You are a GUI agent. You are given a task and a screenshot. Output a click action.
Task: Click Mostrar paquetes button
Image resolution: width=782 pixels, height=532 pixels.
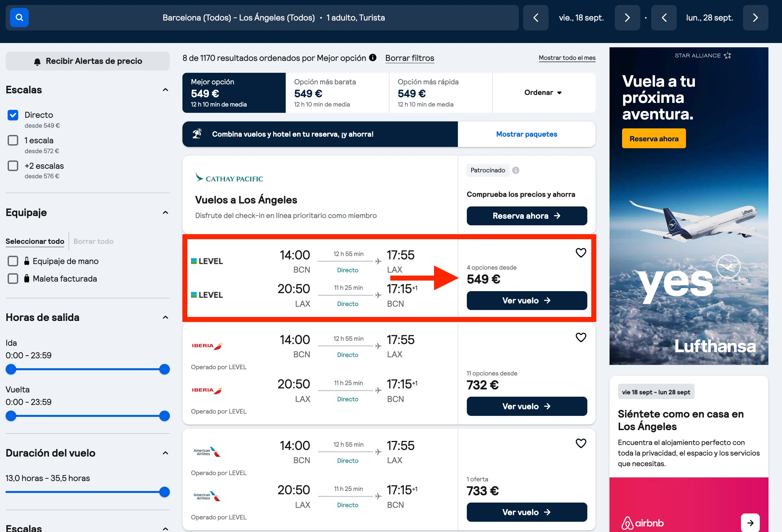point(527,134)
